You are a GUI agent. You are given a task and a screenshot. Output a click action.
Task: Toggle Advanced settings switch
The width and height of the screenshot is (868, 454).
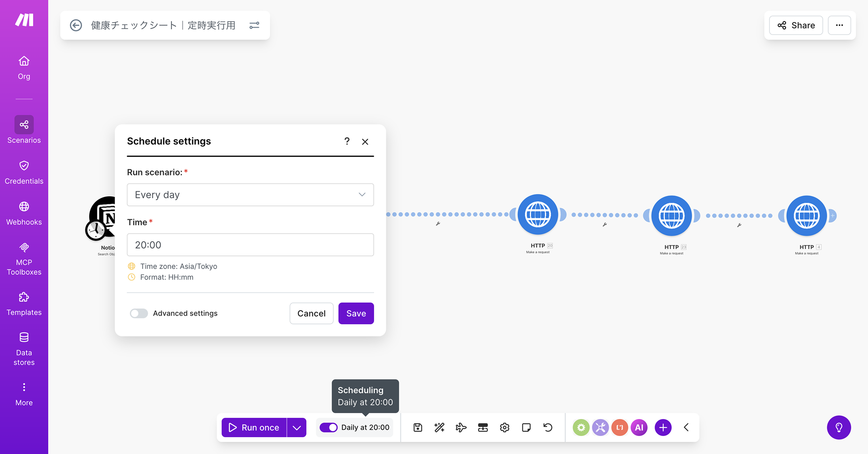139,313
